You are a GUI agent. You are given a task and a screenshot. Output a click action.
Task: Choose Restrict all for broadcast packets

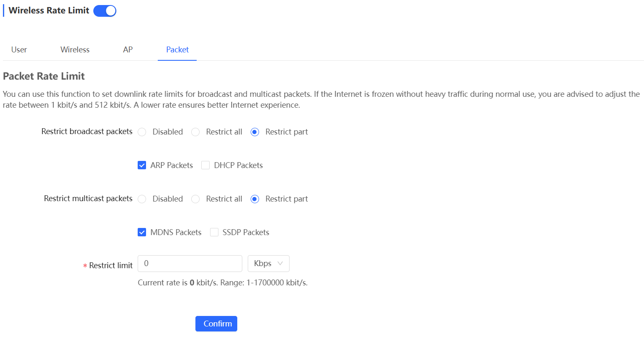tap(195, 132)
